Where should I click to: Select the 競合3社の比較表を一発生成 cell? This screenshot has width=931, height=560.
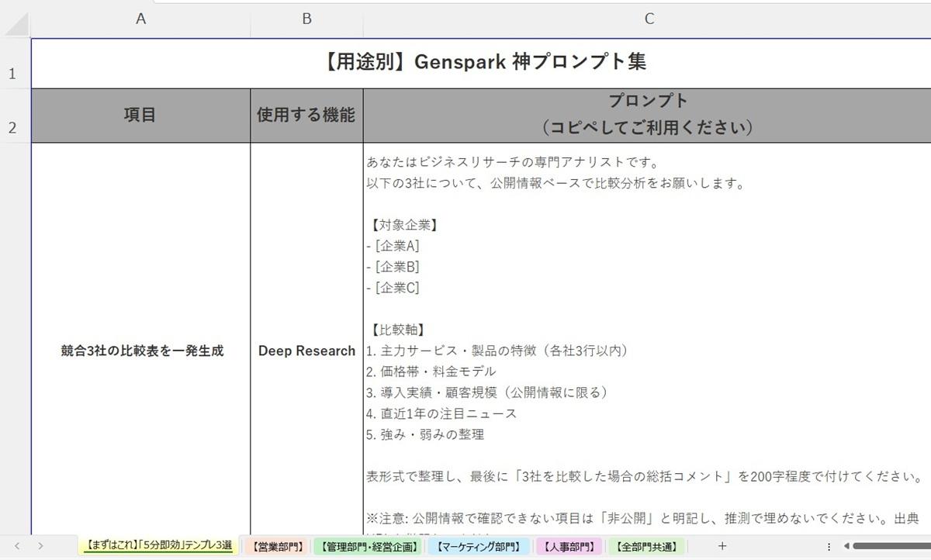pyautogui.click(x=142, y=351)
